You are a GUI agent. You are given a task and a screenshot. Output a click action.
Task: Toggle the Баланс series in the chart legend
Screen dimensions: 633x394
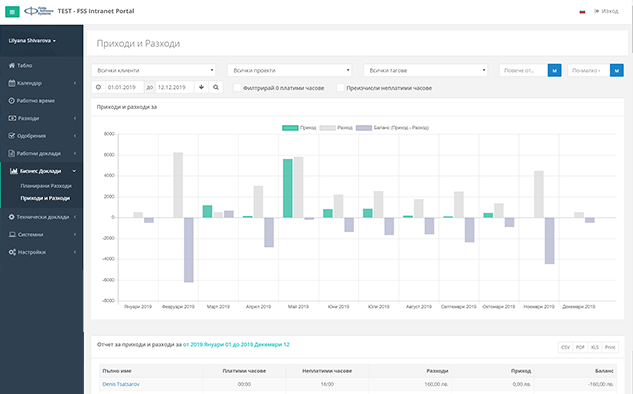(392, 128)
